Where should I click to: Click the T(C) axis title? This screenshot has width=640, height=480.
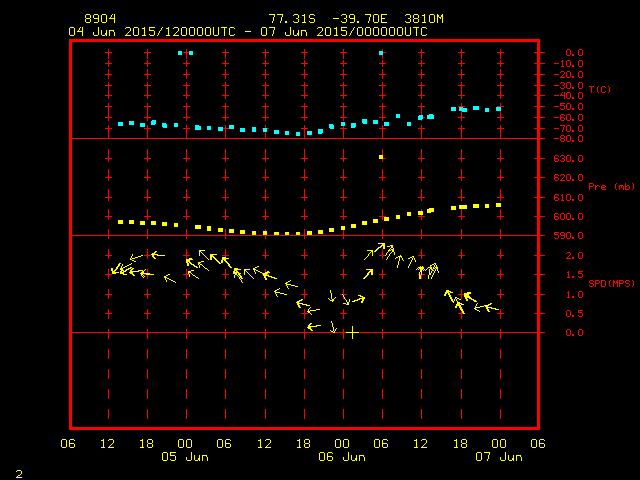600,89
